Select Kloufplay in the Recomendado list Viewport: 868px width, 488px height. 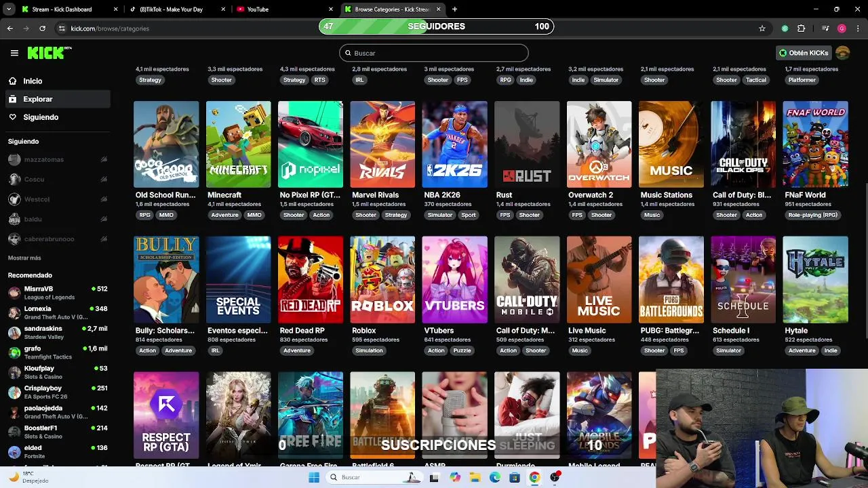58,372
